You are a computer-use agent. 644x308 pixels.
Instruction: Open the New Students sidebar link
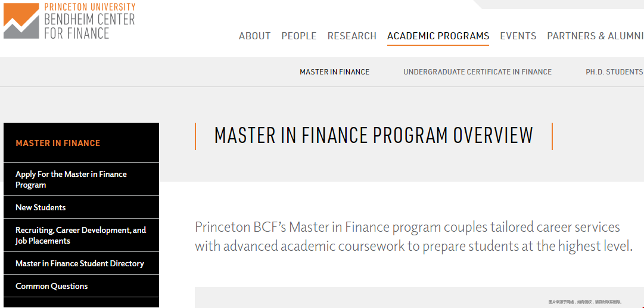point(82,207)
